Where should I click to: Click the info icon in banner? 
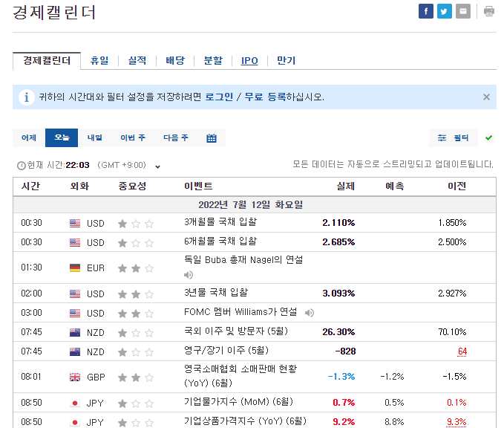[x=27, y=97]
